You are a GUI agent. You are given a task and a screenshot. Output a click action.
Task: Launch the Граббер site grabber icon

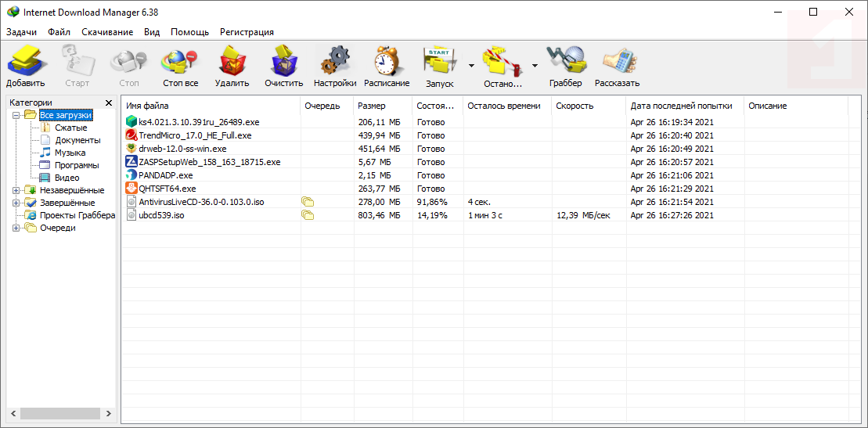pyautogui.click(x=565, y=61)
